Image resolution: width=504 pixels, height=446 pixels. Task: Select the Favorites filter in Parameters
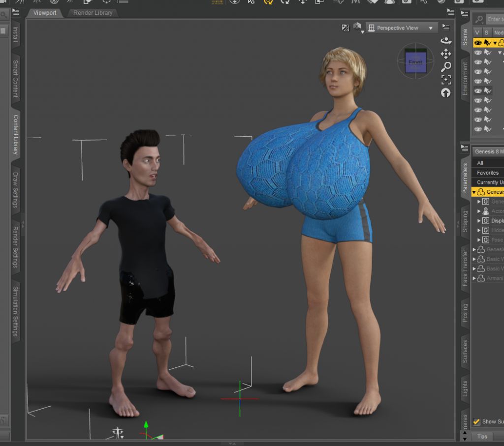(x=488, y=173)
